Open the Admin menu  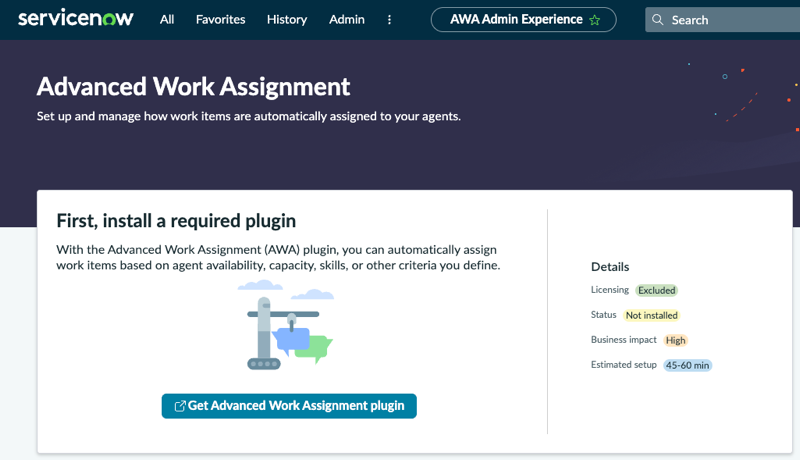click(347, 20)
